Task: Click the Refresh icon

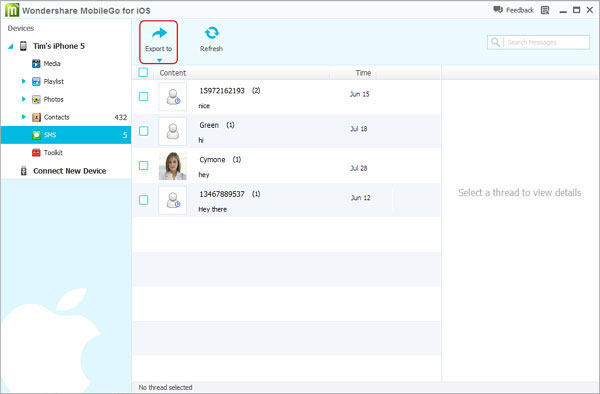Action: tap(211, 33)
